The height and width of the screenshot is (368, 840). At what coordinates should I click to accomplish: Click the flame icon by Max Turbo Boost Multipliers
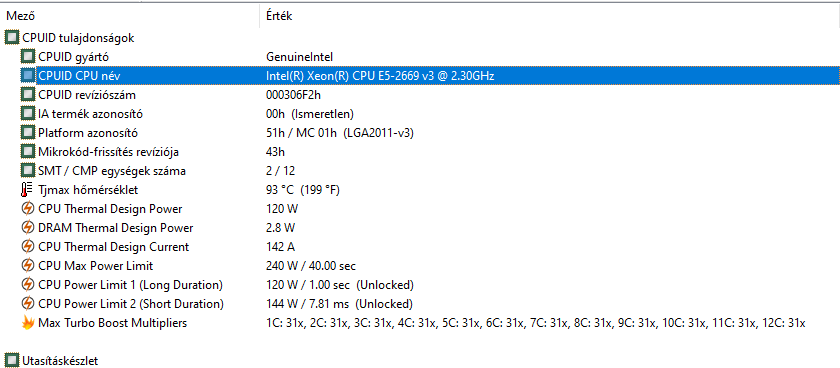(28, 323)
